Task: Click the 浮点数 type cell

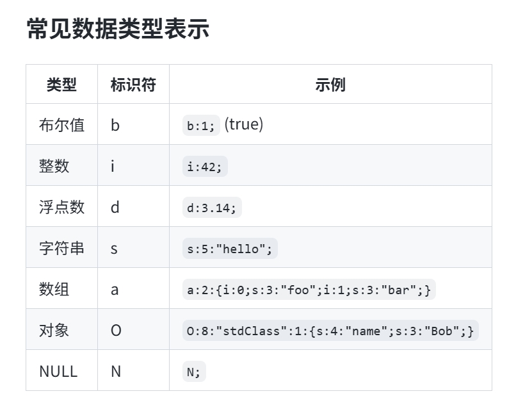Action: click(x=61, y=207)
